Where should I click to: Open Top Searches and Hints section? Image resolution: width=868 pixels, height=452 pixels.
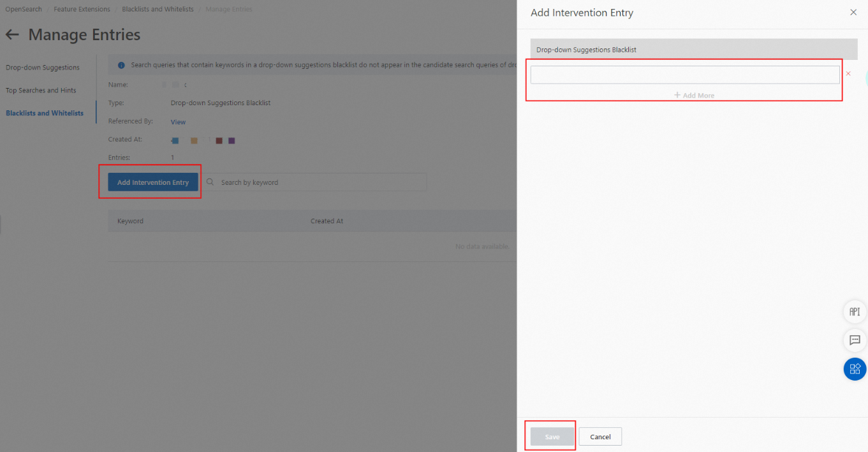point(41,91)
